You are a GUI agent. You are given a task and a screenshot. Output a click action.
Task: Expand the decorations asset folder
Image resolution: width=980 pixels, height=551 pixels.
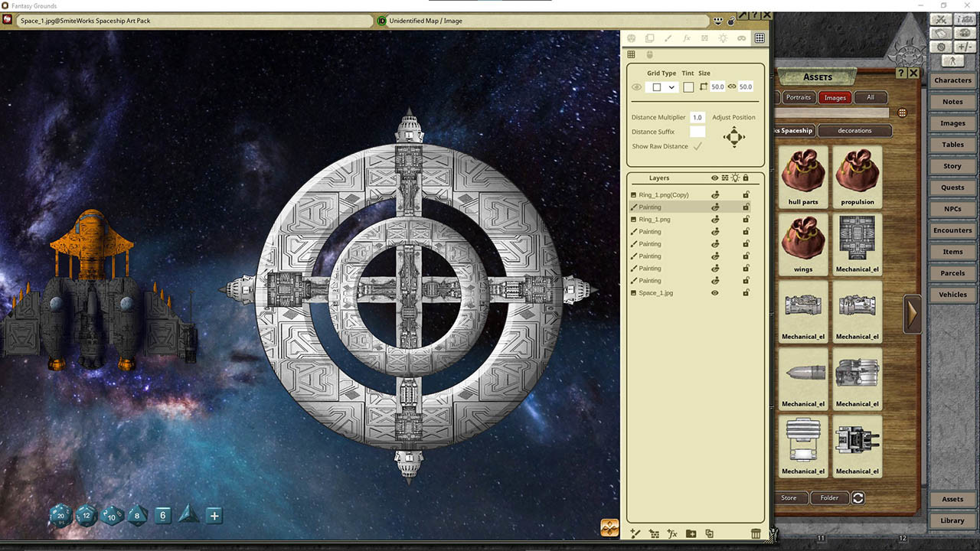click(854, 130)
